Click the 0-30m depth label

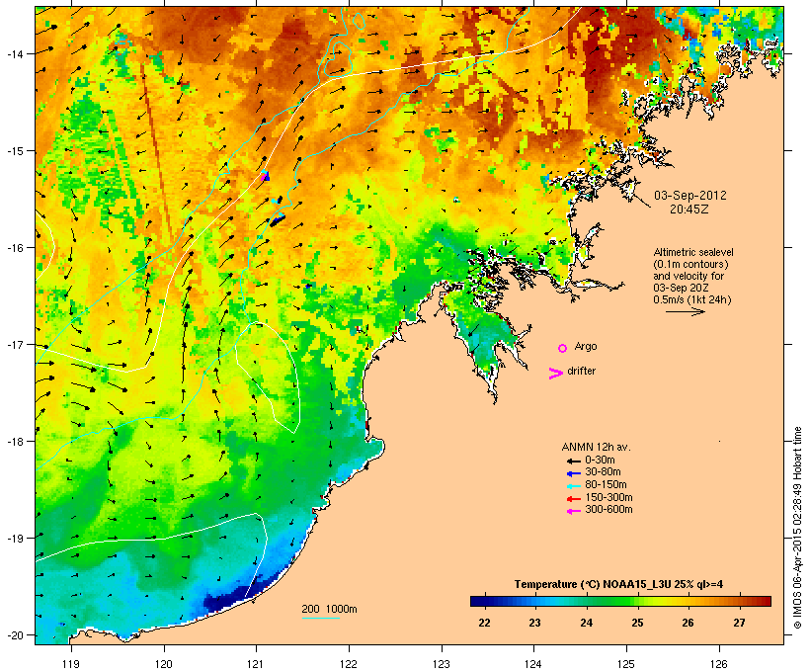600,461
